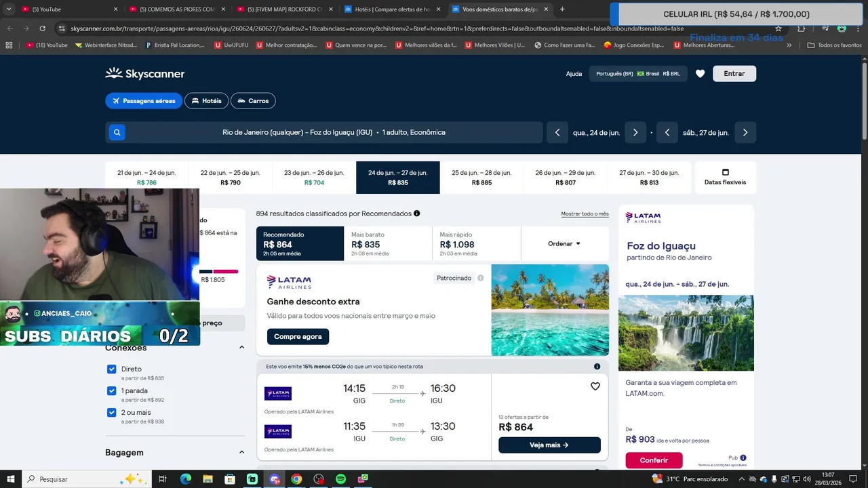
Task: Go to previous return date arrow
Action: pos(667,133)
